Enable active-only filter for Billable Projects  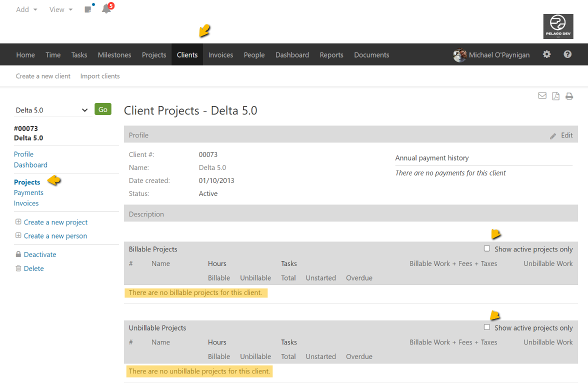point(487,248)
